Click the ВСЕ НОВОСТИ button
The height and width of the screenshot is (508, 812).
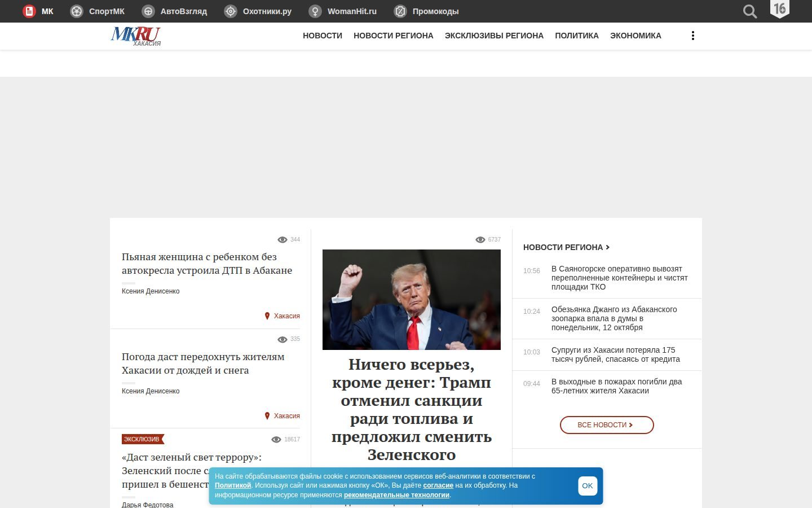(x=607, y=425)
